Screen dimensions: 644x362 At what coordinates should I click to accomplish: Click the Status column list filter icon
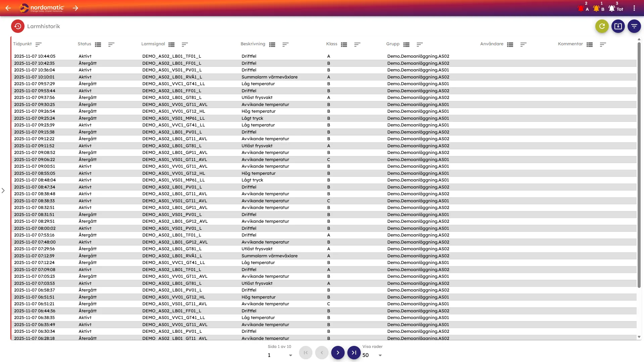pyautogui.click(x=98, y=45)
